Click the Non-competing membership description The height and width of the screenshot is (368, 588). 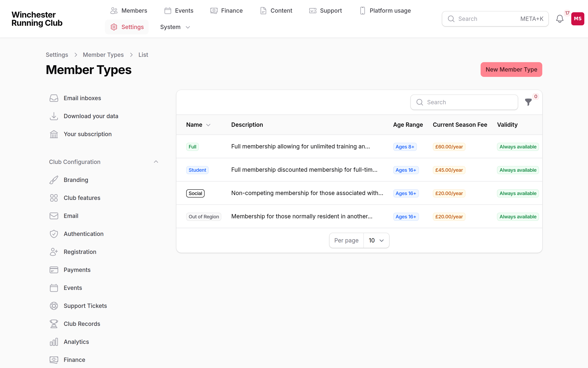[x=307, y=193]
